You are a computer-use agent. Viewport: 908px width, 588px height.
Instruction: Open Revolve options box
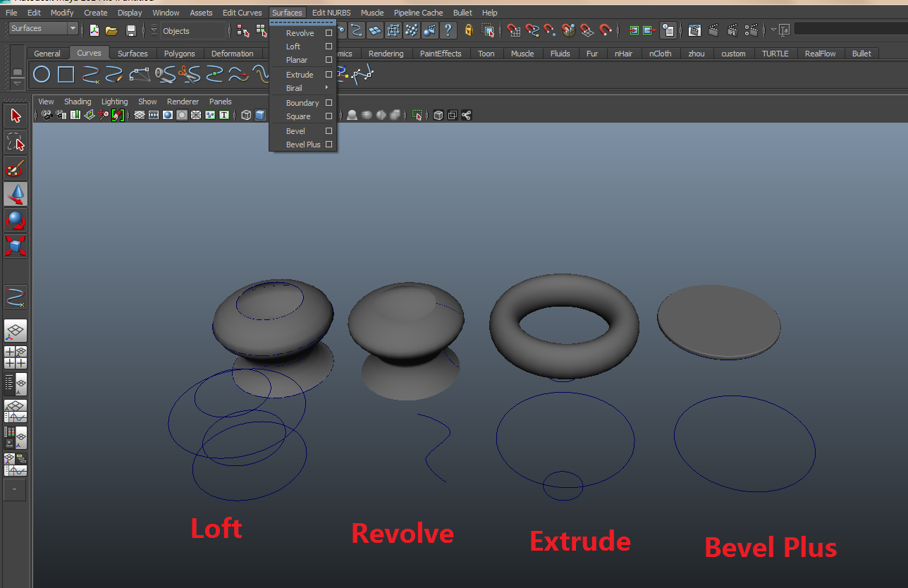pyautogui.click(x=329, y=33)
